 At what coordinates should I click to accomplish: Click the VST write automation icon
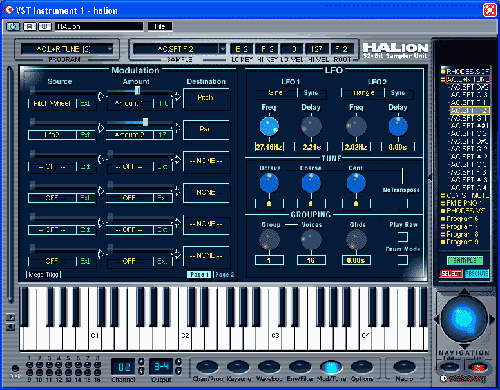pos(45,26)
